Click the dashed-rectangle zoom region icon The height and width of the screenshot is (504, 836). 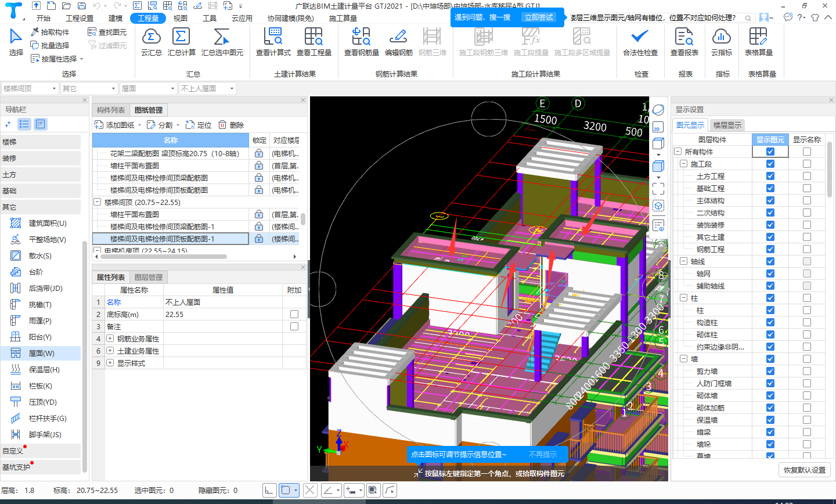[658, 189]
